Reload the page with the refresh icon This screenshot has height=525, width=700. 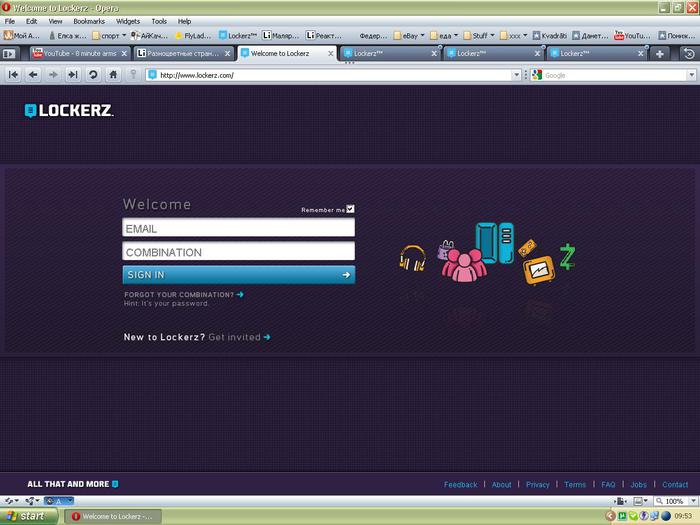(93, 75)
